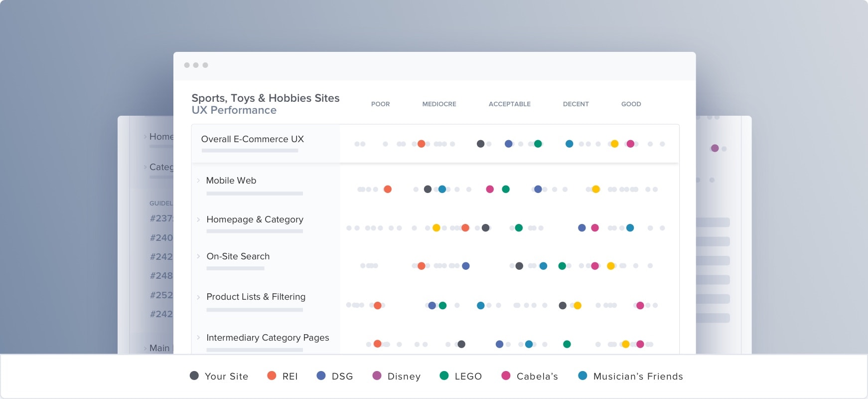Select LEGO green dot in Mobile Web row
The height and width of the screenshot is (399, 868).
(x=506, y=189)
